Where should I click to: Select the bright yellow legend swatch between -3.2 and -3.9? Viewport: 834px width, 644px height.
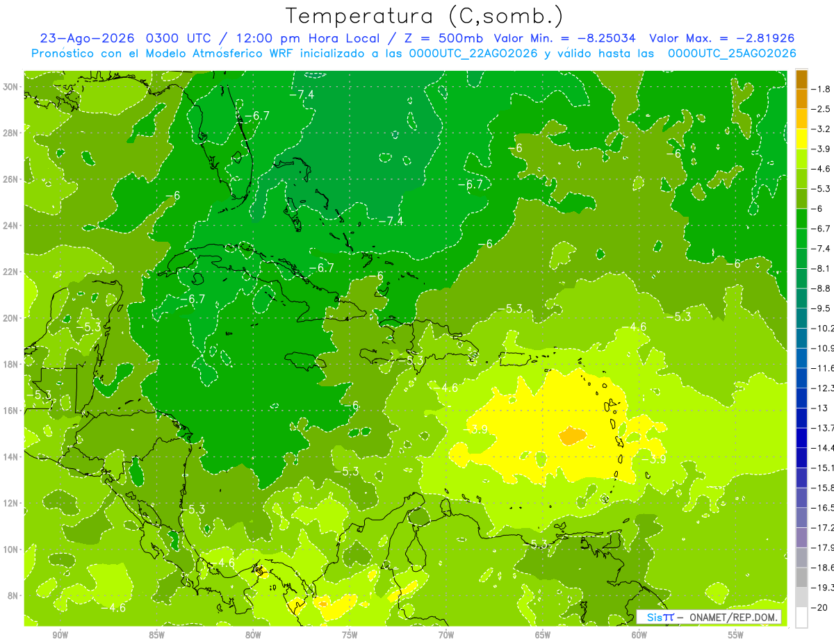coord(801,139)
